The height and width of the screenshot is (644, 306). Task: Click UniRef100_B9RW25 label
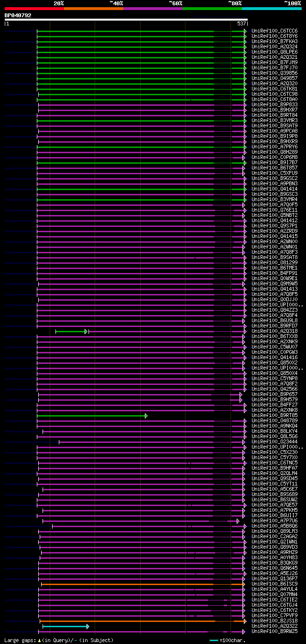[274, 632]
